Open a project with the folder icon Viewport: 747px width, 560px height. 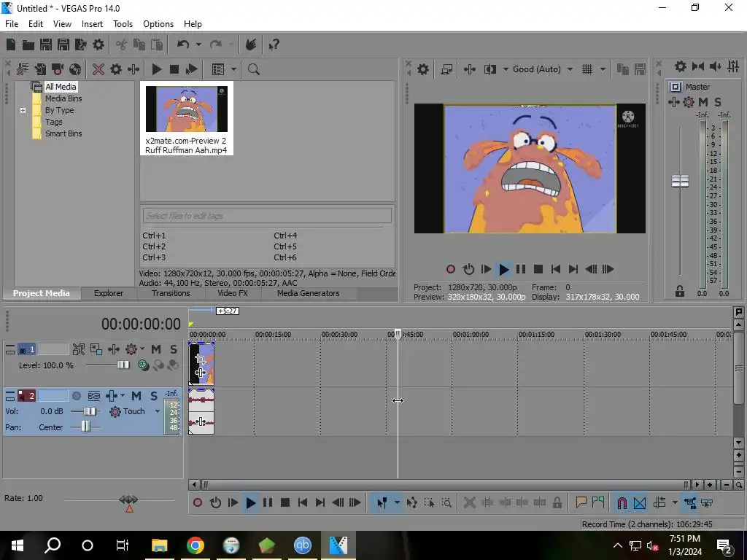click(x=28, y=44)
